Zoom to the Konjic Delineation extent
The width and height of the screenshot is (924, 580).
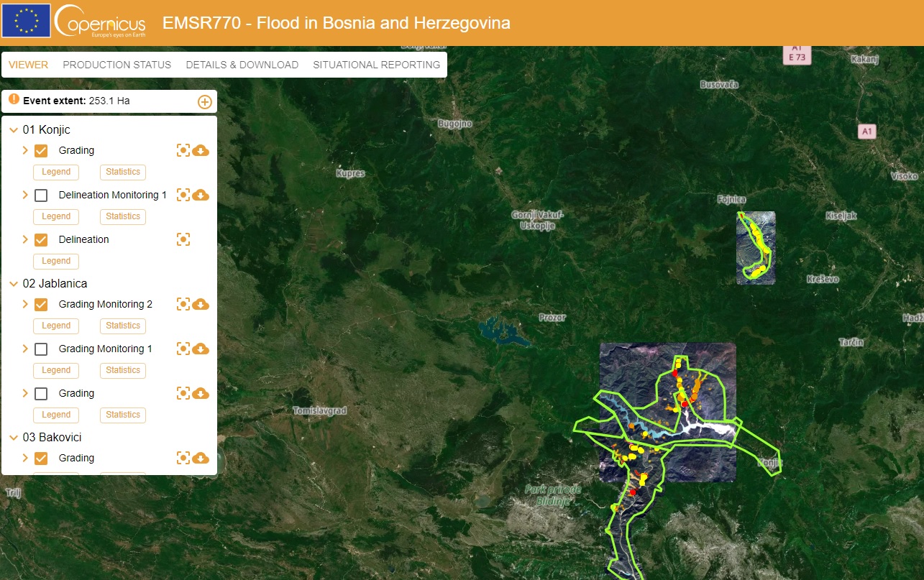[183, 239]
